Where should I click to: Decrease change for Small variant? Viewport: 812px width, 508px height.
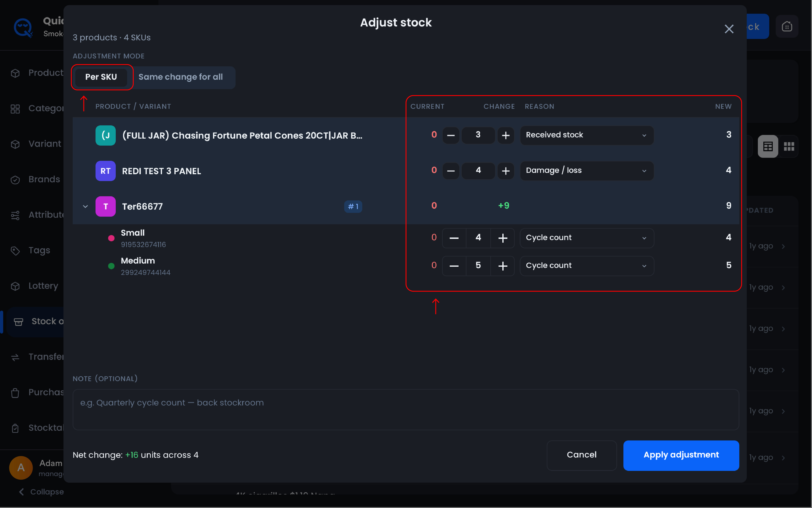click(x=454, y=238)
